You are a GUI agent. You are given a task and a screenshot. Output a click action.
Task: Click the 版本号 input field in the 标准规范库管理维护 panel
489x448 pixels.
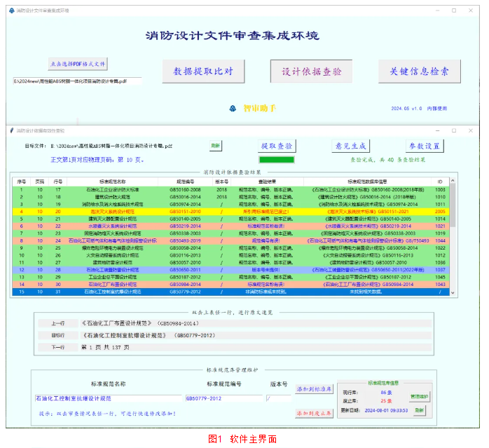click(x=279, y=399)
